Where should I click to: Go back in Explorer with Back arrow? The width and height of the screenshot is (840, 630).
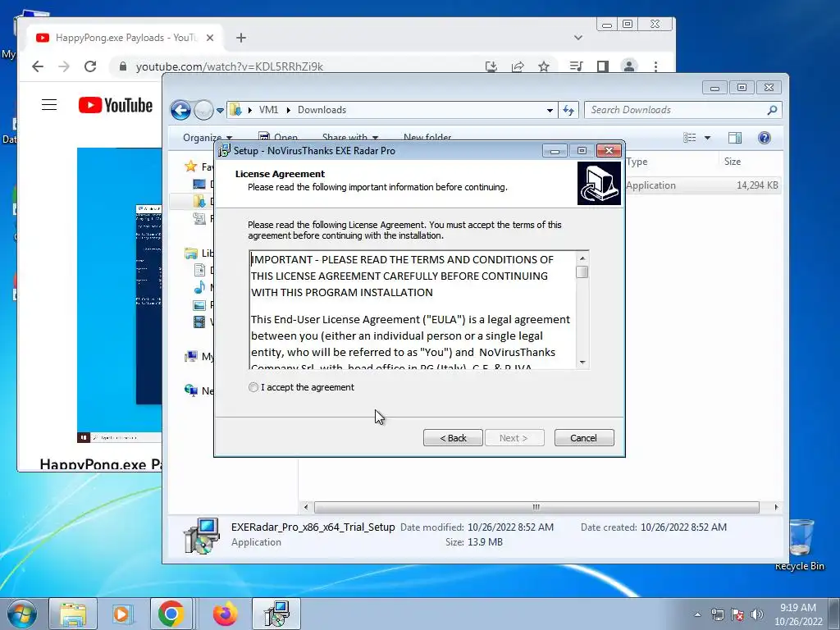click(180, 111)
